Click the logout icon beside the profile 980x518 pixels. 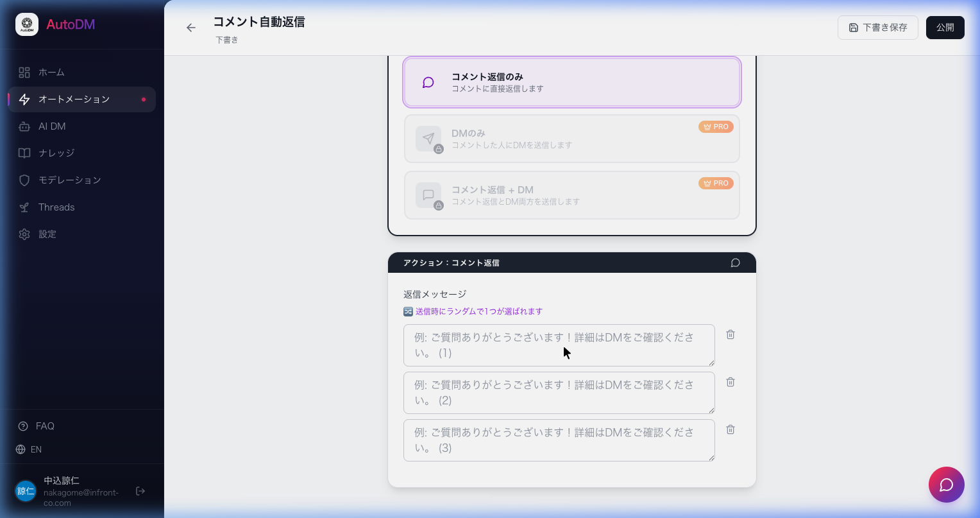point(140,491)
